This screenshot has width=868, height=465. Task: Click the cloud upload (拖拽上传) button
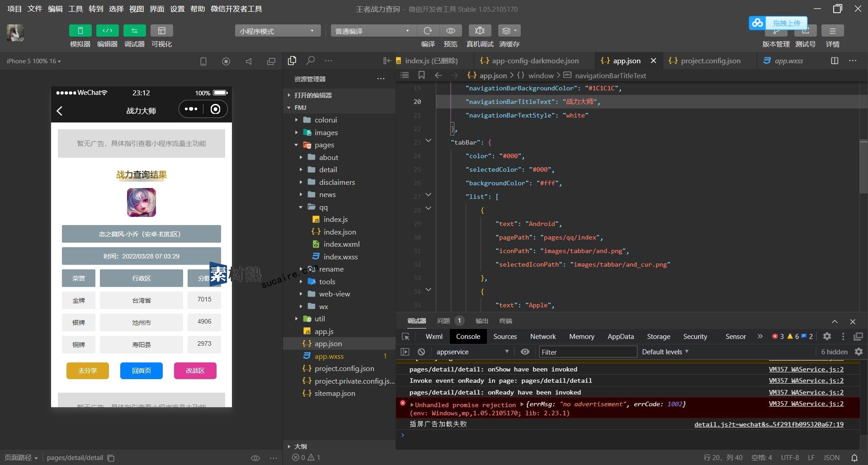point(778,23)
